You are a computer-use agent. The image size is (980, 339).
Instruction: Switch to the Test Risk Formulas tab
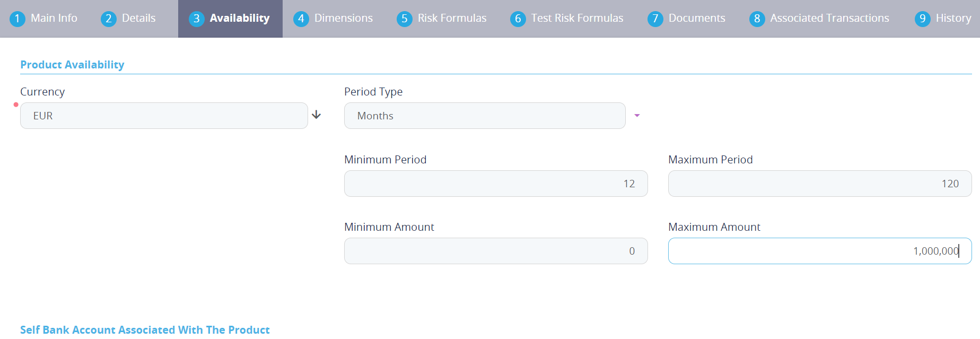point(577,19)
